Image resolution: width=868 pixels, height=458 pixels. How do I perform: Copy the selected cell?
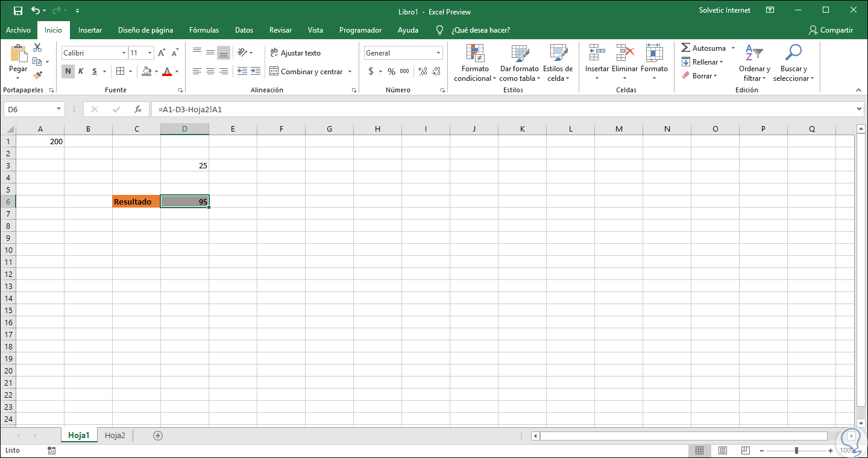pos(37,62)
